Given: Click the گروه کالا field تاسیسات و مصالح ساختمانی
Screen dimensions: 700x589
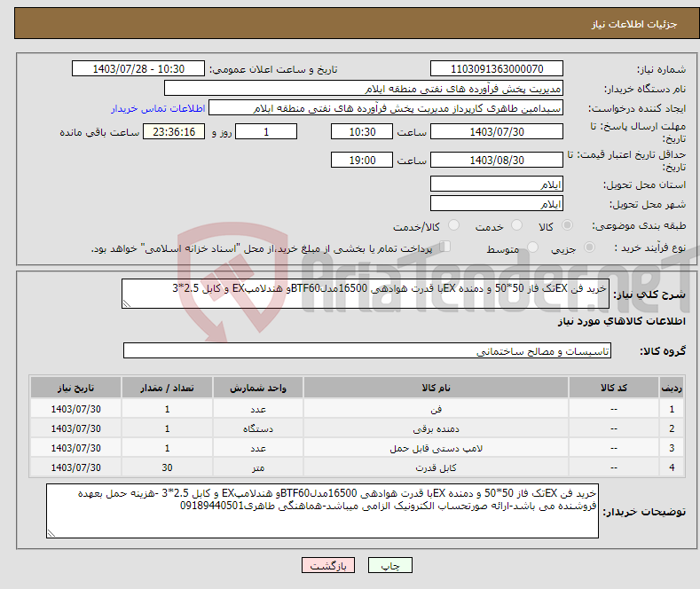Looking at the screenshot, I should coord(367,350).
